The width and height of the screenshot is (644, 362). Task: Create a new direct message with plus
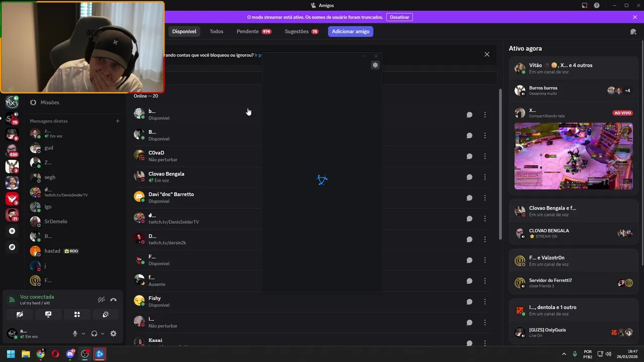click(118, 121)
